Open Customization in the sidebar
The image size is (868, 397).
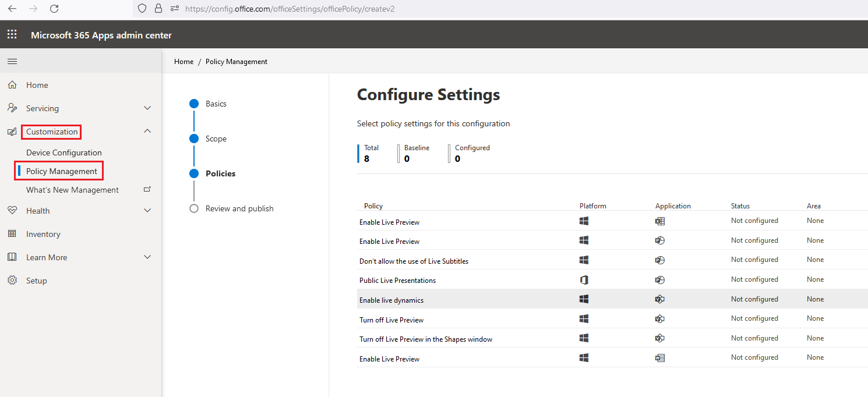(x=52, y=132)
